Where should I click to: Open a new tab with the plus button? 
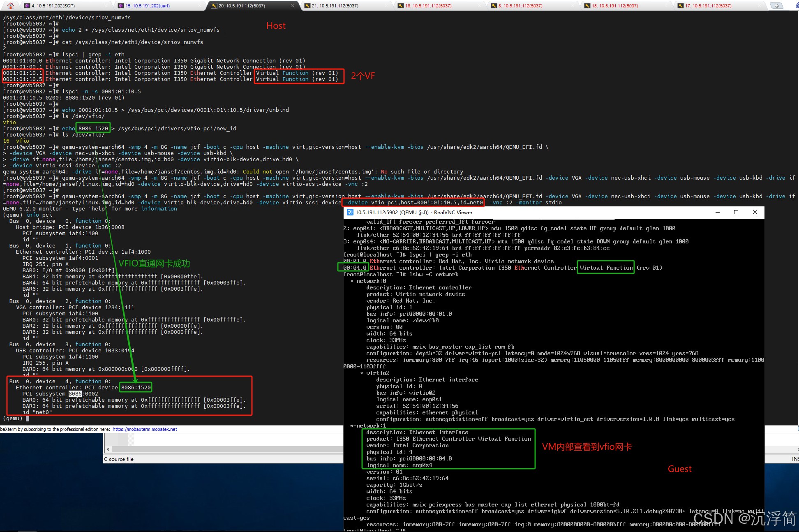click(x=776, y=6)
